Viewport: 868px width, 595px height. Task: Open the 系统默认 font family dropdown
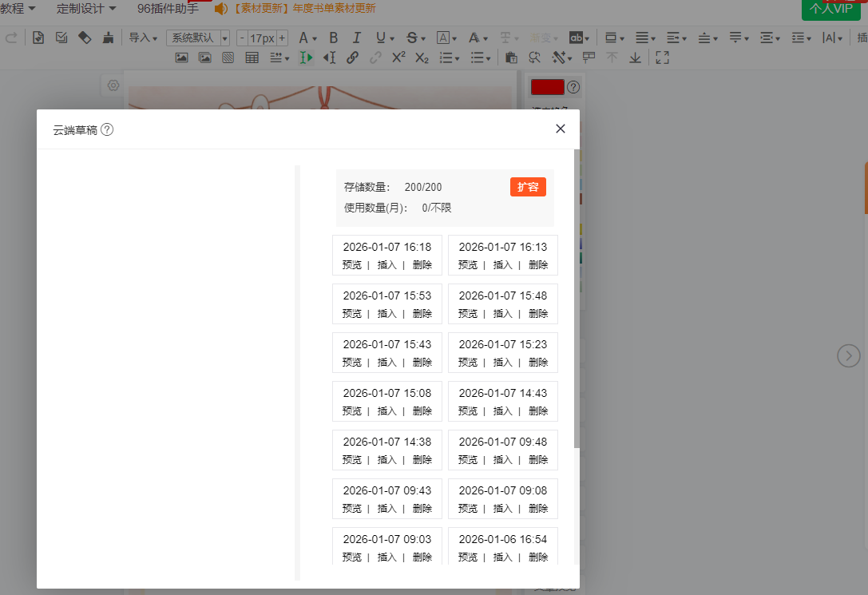(x=198, y=38)
